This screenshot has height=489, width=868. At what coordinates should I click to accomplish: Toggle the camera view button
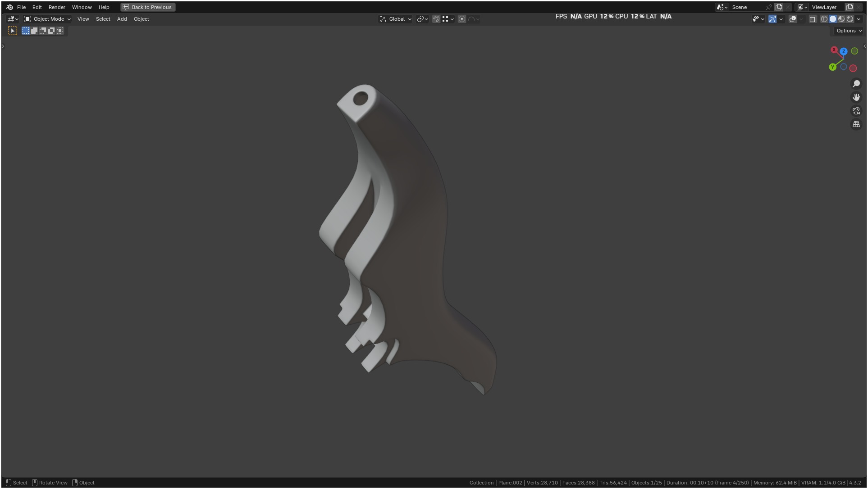tap(856, 111)
